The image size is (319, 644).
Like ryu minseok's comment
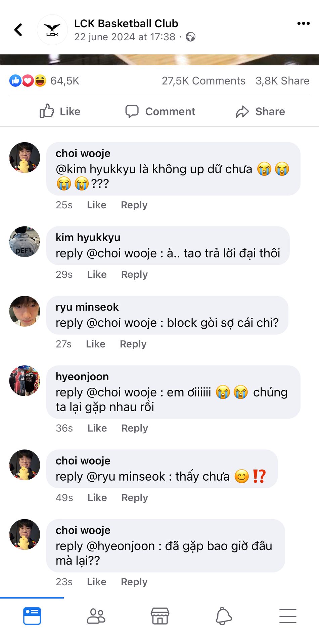pos(96,344)
